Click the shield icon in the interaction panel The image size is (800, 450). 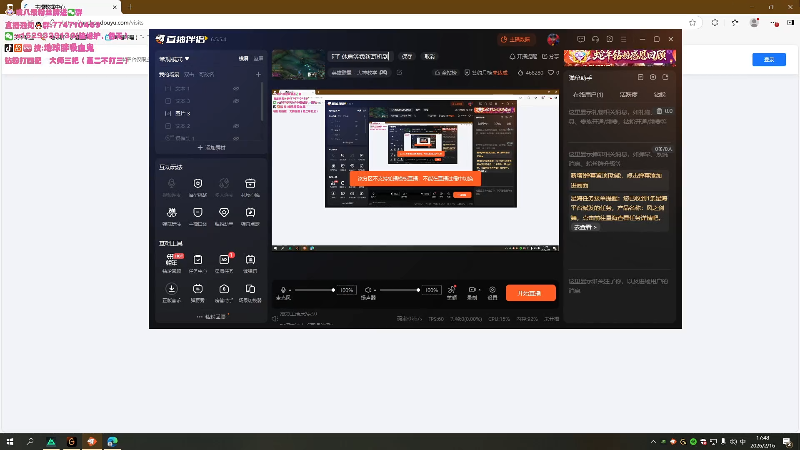pos(198,184)
